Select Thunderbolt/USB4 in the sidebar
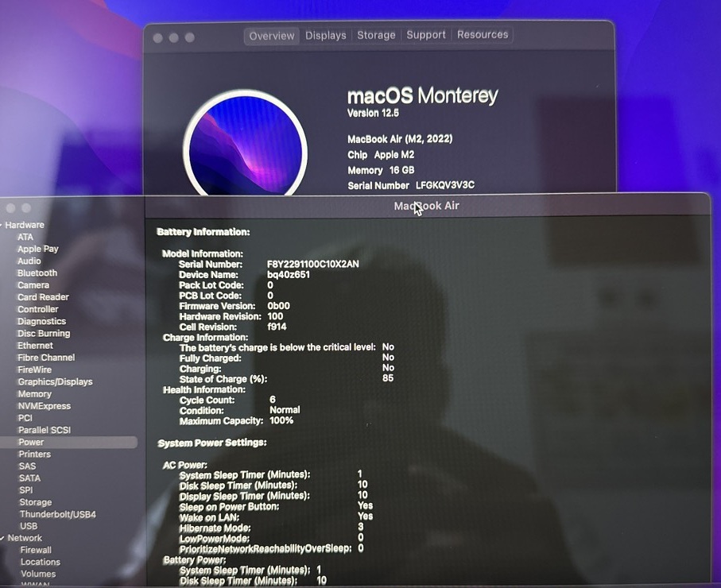This screenshot has height=588, width=721. click(x=58, y=514)
